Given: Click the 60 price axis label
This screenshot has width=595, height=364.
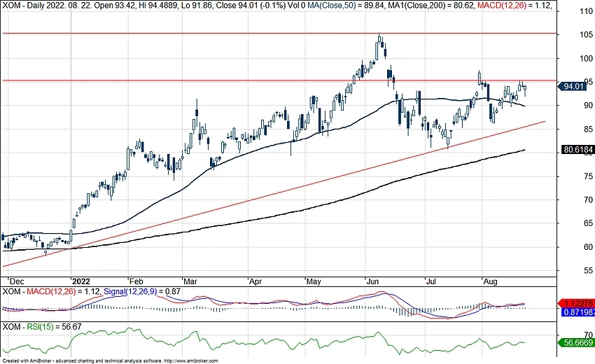Looking at the screenshot, I should 588,247.
